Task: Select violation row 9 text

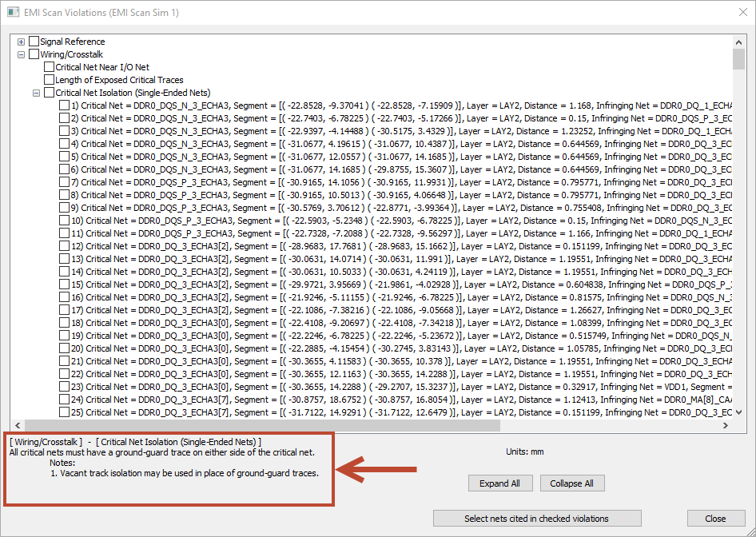Action: coord(401,208)
